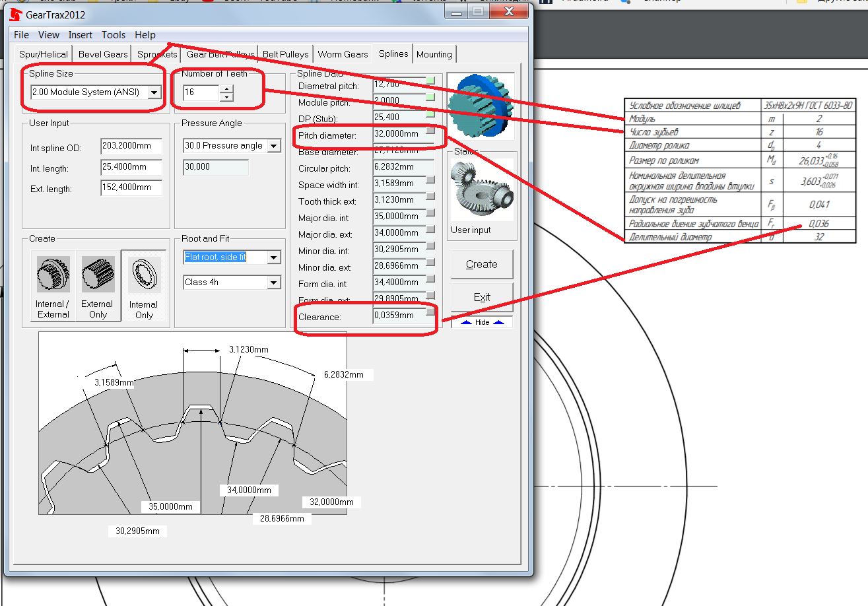
Task: Click the Int. length input field
Action: (x=131, y=167)
